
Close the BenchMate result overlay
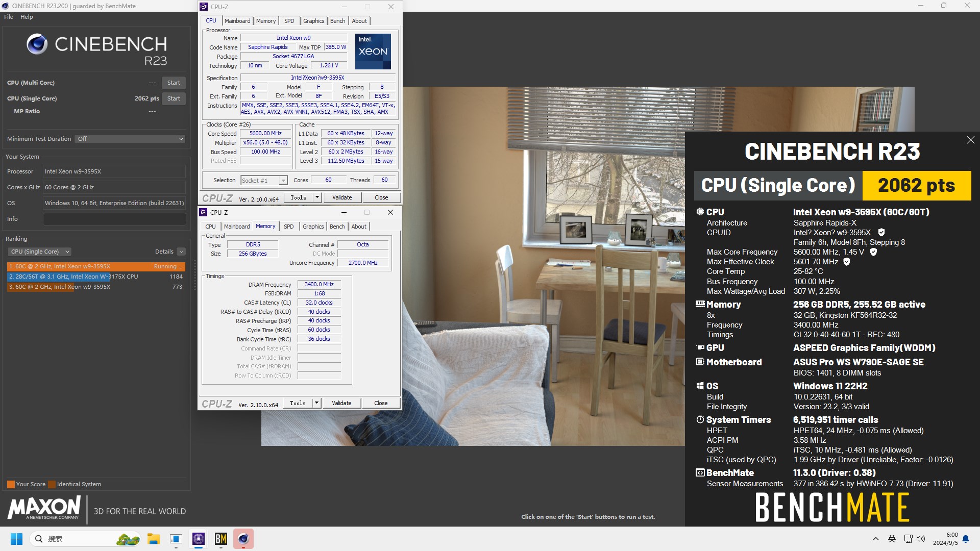(x=970, y=140)
